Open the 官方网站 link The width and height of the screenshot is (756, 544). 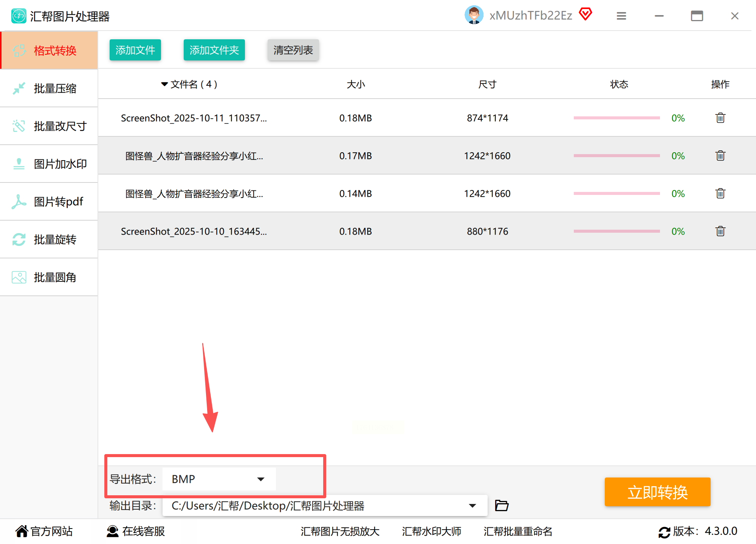pos(44,531)
